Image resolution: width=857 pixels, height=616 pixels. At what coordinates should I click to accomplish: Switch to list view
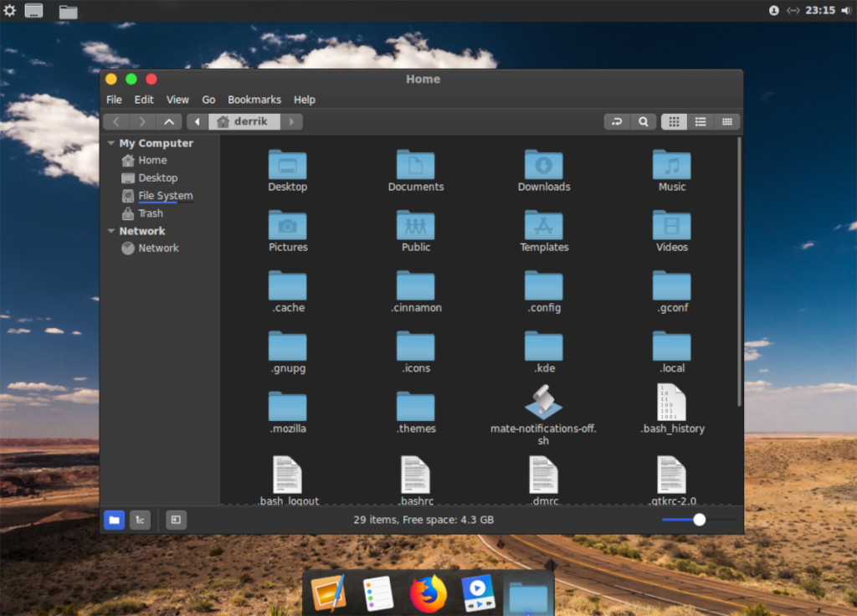[700, 122]
